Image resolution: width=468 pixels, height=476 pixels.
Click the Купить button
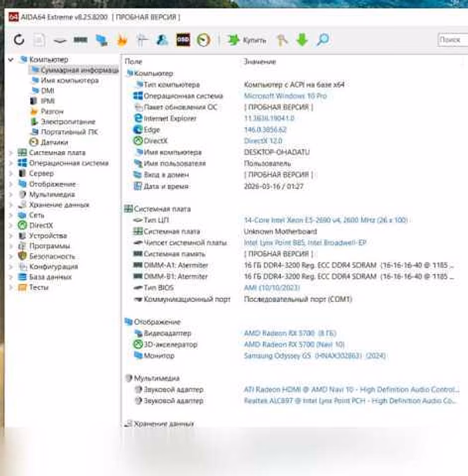247,40
